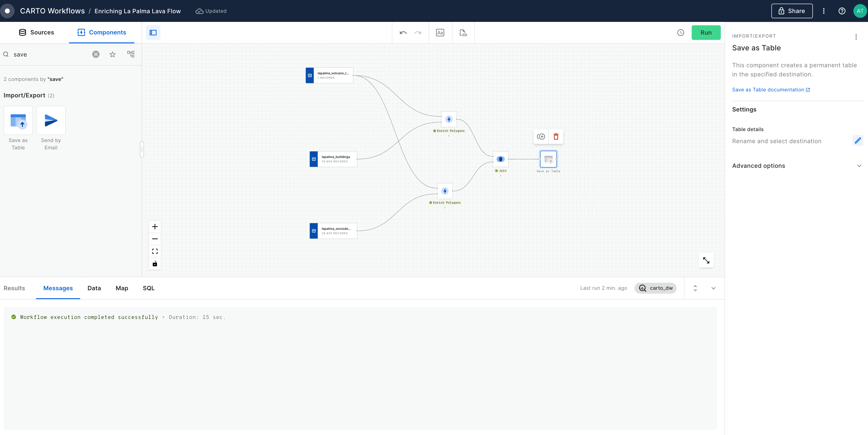
Task: Select the Save as Table node
Action: (x=548, y=159)
